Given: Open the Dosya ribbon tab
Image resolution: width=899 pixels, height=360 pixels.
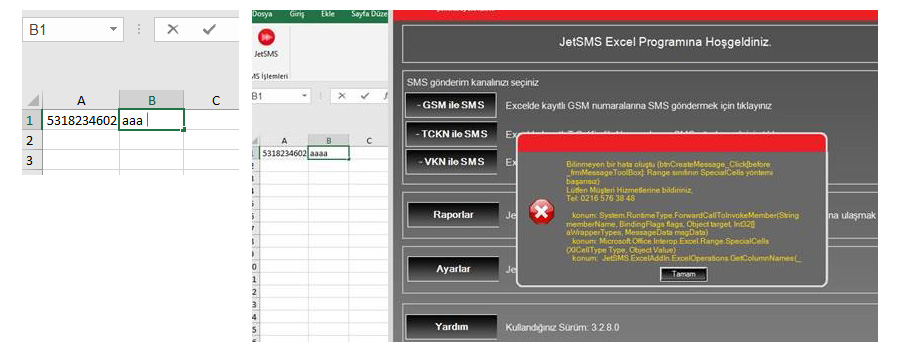Looking at the screenshot, I should [x=263, y=14].
